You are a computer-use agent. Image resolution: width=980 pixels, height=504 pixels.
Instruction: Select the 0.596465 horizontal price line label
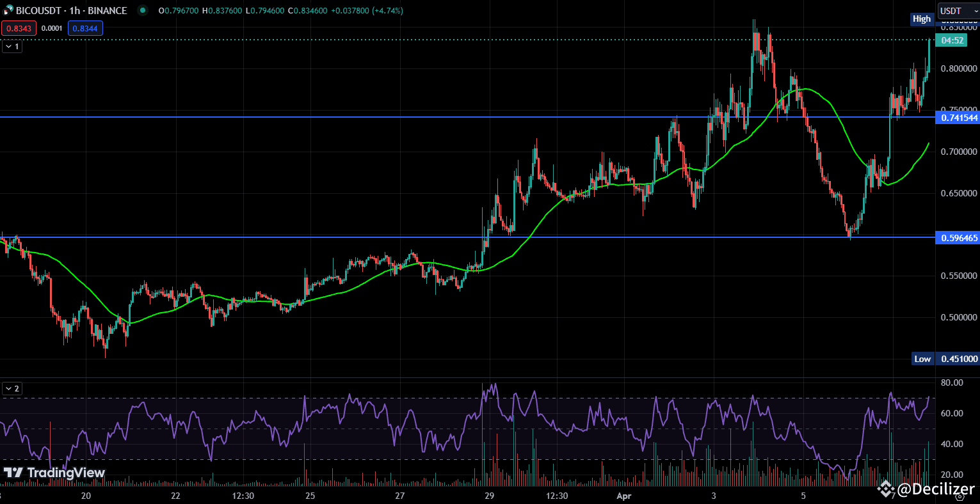[x=958, y=238]
